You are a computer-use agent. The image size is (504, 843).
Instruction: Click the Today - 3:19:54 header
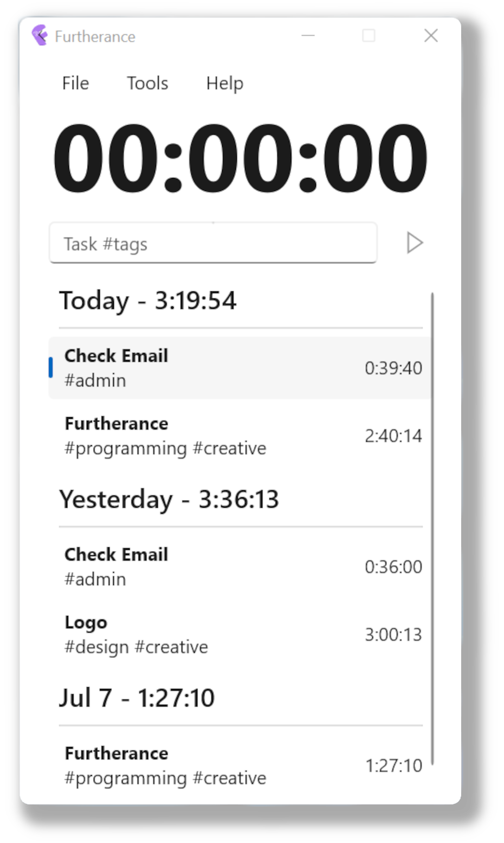tap(148, 301)
